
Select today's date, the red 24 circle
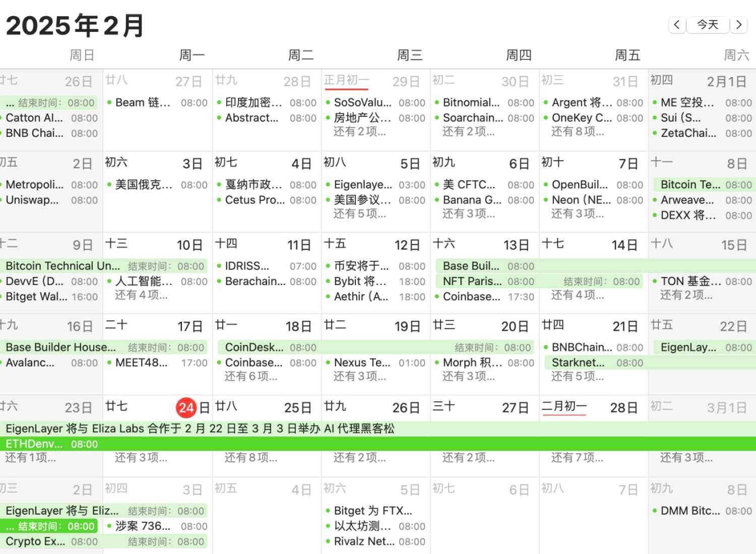(186, 407)
